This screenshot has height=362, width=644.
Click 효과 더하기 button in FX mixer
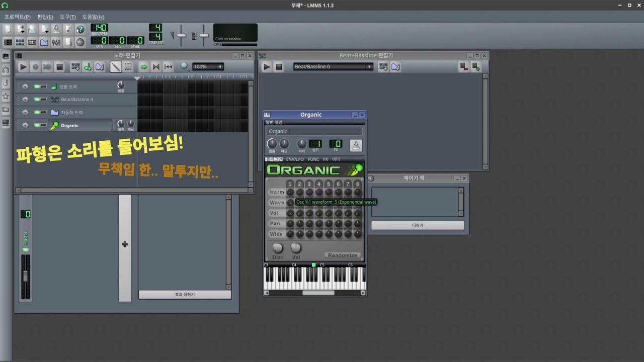pos(185,295)
